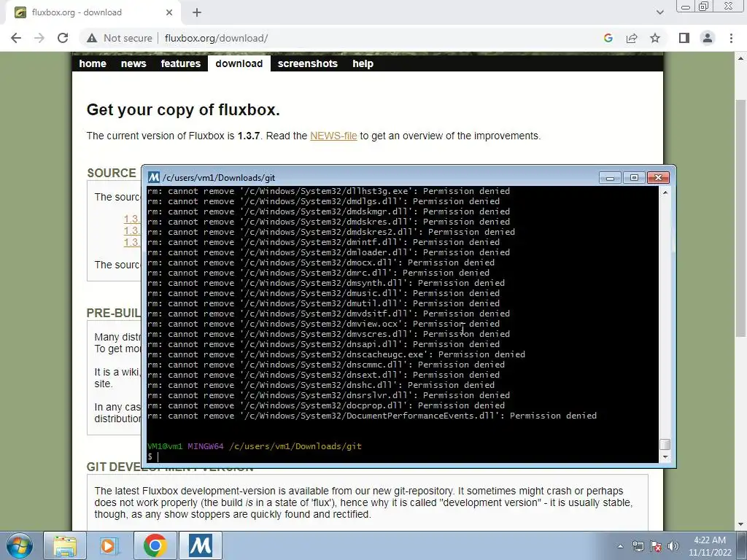Screen dimensions: 747x560
Task: Open the Chrome three-dot menu
Action: point(731,38)
